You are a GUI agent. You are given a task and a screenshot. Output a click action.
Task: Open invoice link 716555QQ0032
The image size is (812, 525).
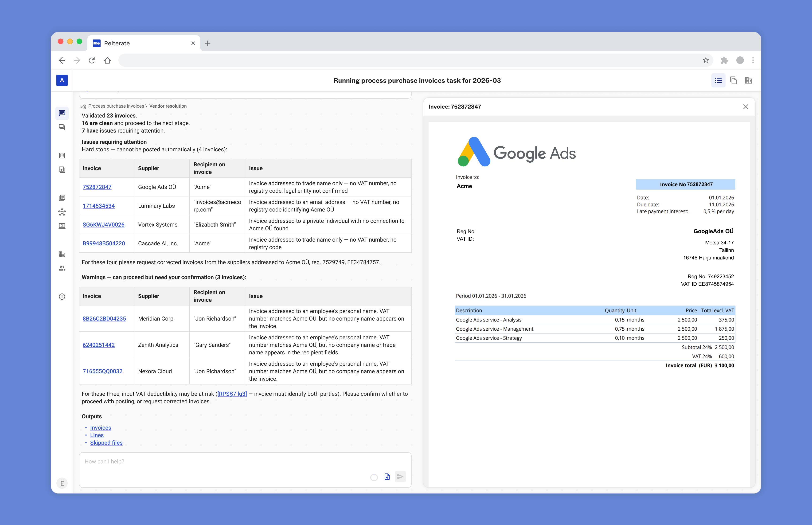point(102,371)
